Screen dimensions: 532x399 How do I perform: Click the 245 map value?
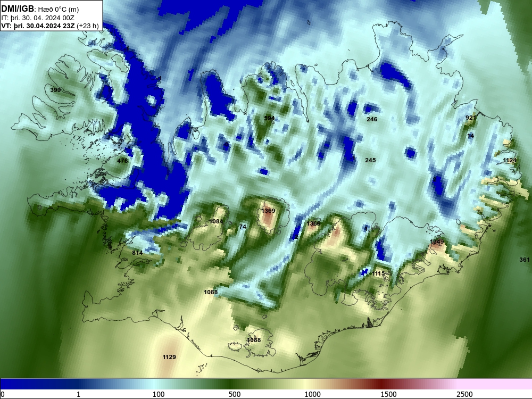[370, 160]
